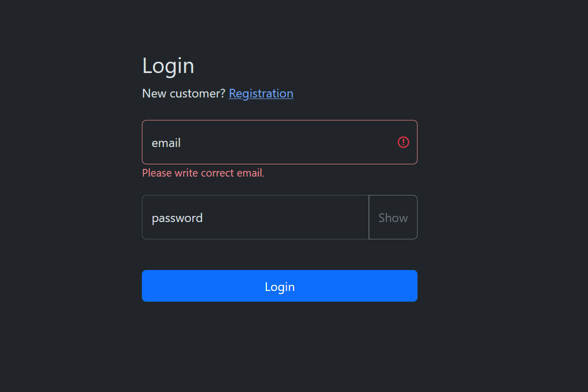Click into the password field
The image size is (588, 392).
(255, 217)
